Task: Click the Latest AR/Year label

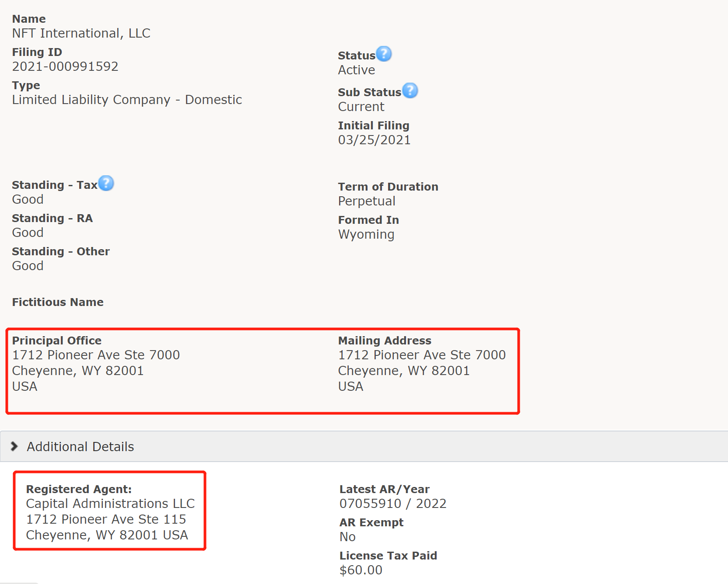Action: tap(385, 489)
